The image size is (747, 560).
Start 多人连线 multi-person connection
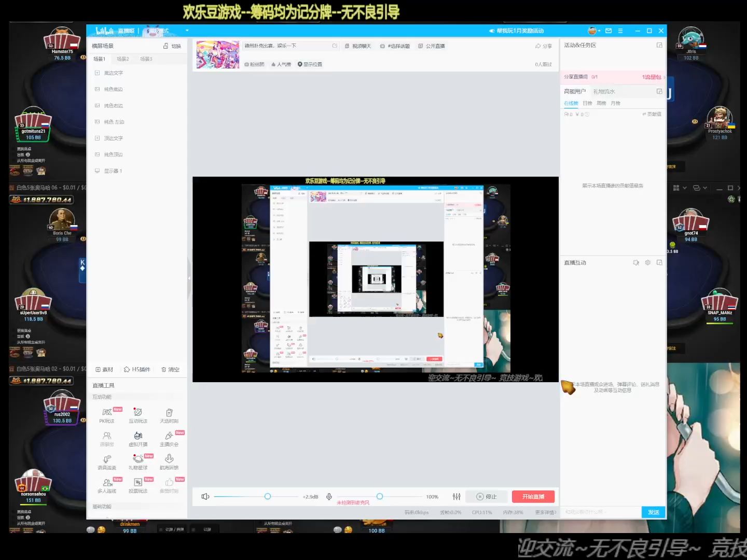[107, 485]
